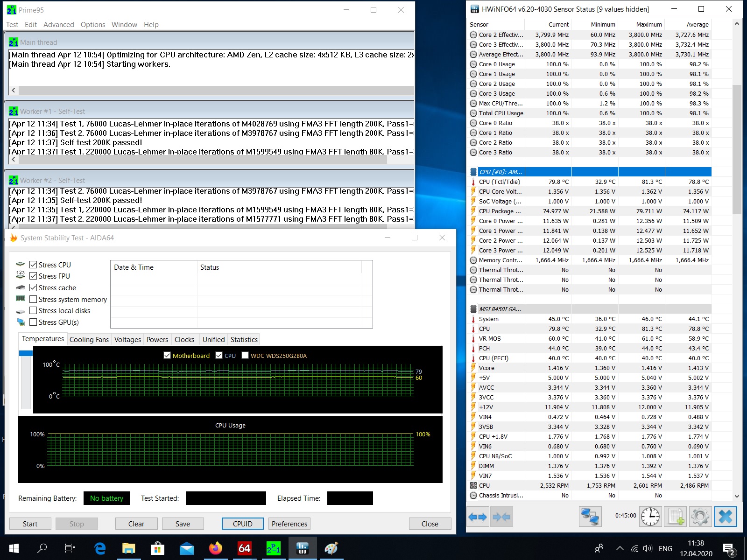Click the ENG input language indicator

point(665,549)
